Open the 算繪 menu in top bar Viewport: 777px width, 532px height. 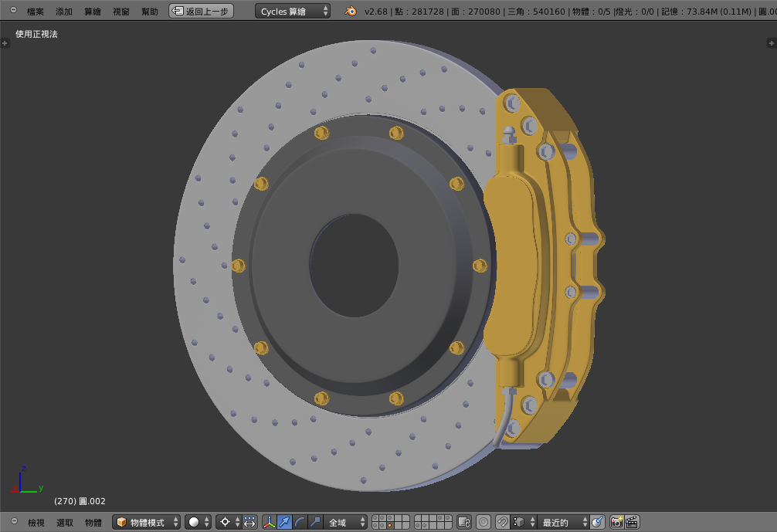93,12
